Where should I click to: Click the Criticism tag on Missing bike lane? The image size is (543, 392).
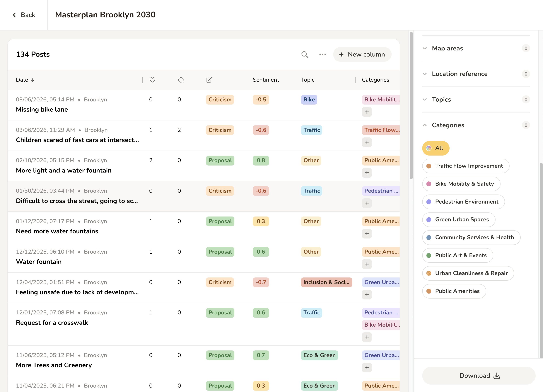pyautogui.click(x=220, y=100)
